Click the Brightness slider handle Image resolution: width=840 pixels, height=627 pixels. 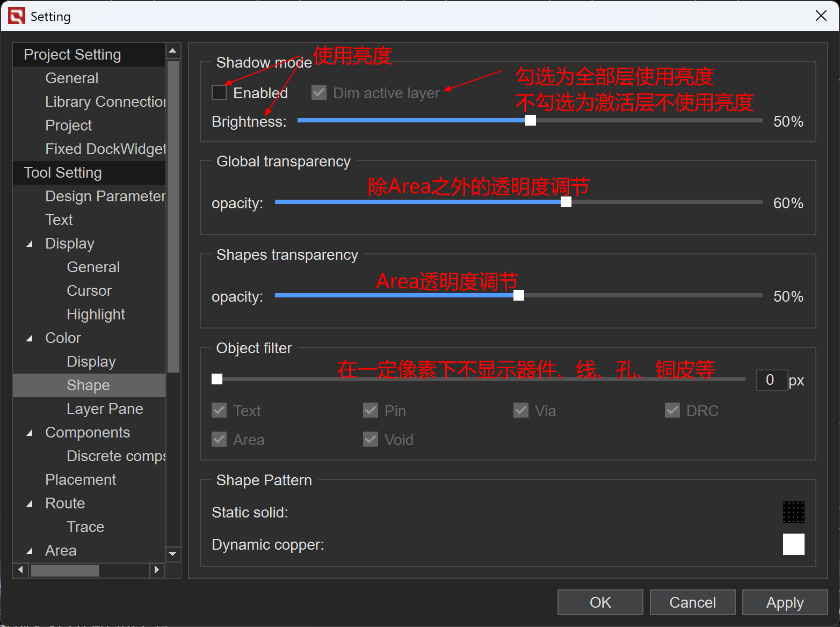coord(531,120)
